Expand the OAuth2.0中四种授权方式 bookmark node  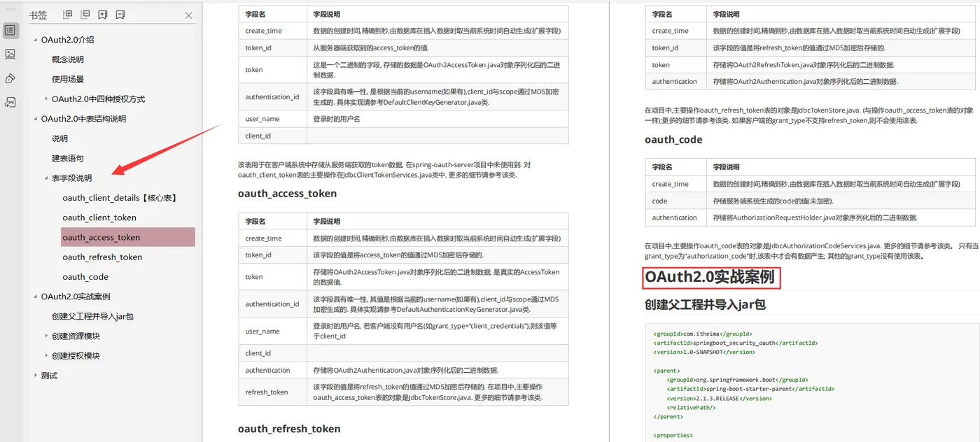point(46,99)
